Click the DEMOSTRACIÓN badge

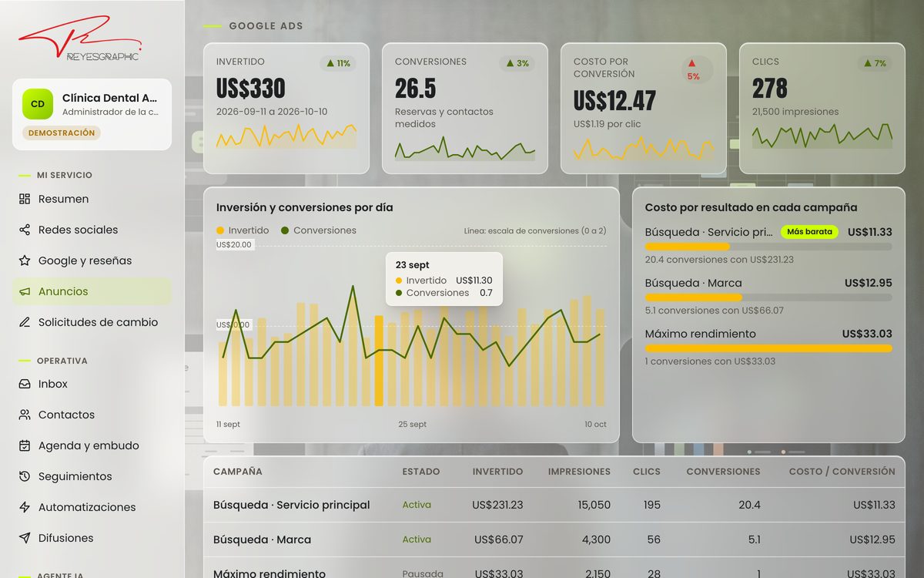tap(62, 133)
